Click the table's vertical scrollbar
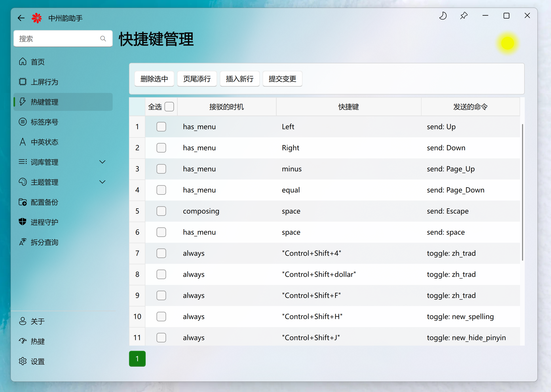The height and width of the screenshot is (392, 551). [522, 192]
